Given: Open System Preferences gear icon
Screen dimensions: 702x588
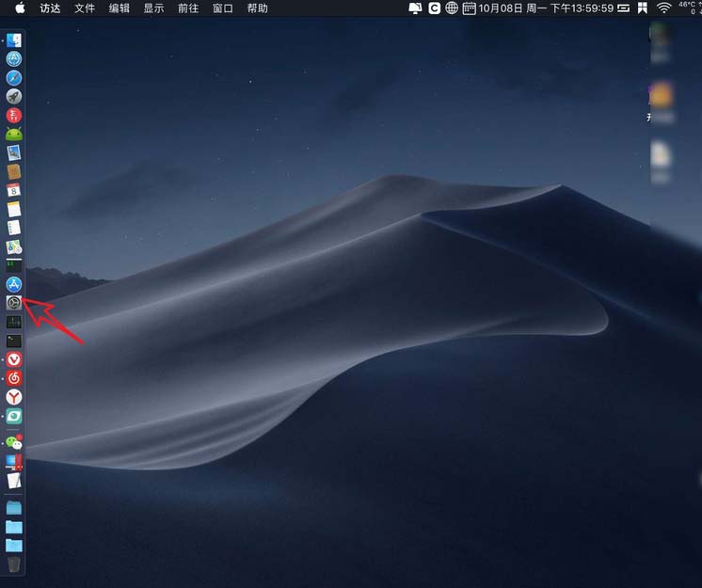Looking at the screenshot, I should tap(14, 303).
